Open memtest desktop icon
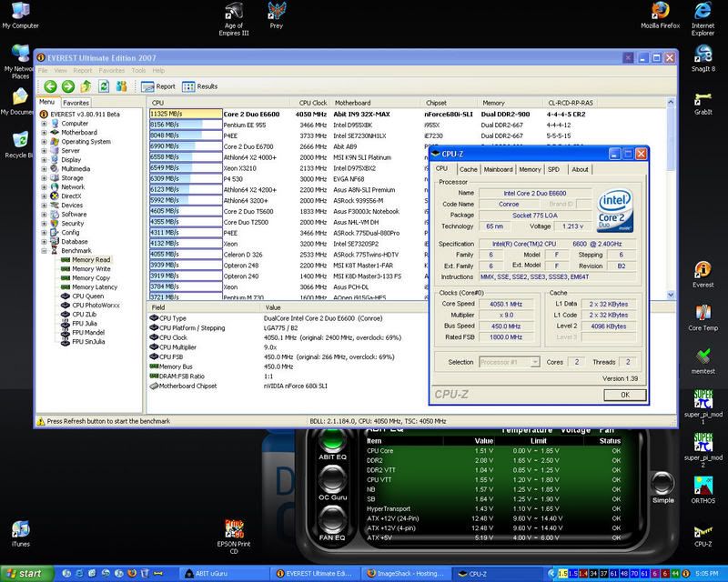Screen dimensions: 728x582 coord(703,361)
